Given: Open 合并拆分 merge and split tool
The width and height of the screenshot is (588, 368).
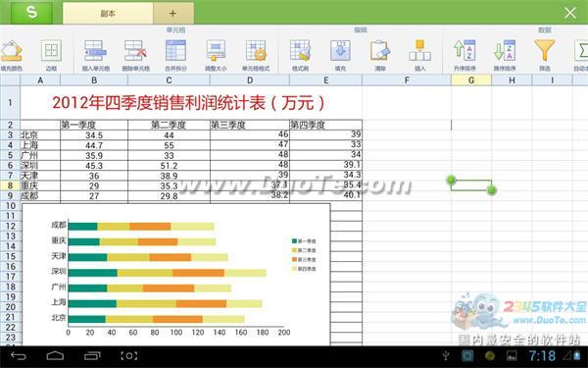Looking at the screenshot, I should pos(175,55).
